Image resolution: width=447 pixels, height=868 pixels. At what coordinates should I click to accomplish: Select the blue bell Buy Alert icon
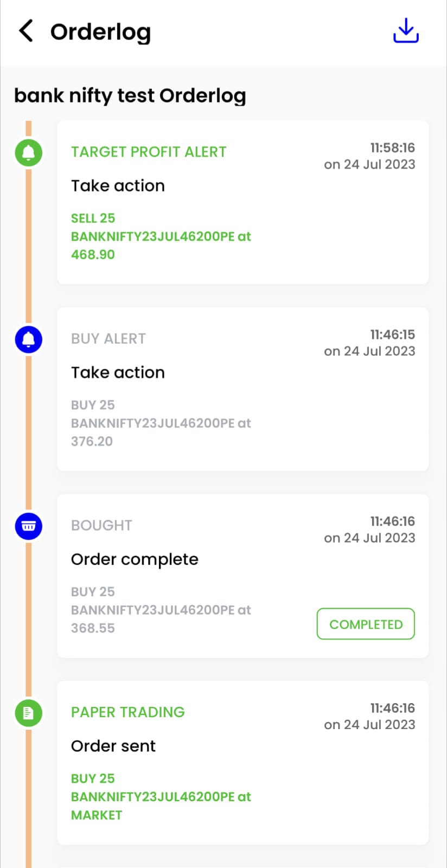(x=29, y=340)
